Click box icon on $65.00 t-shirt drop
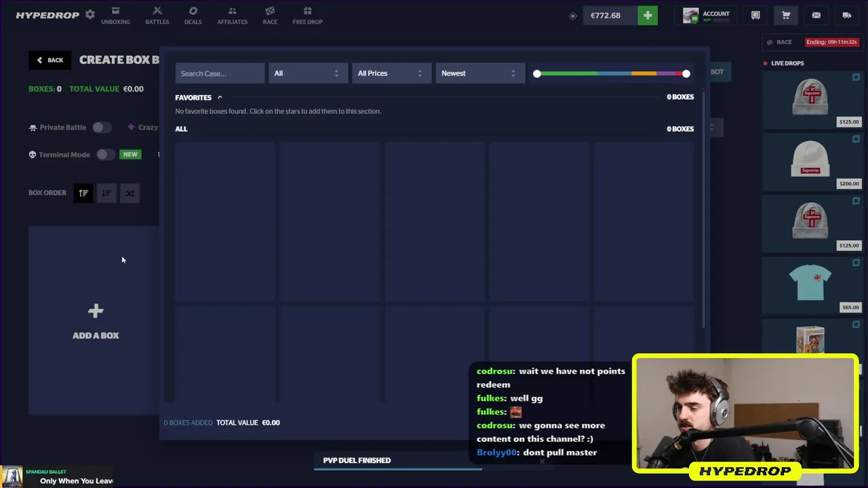868x488 pixels. click(x=856, y=262)
